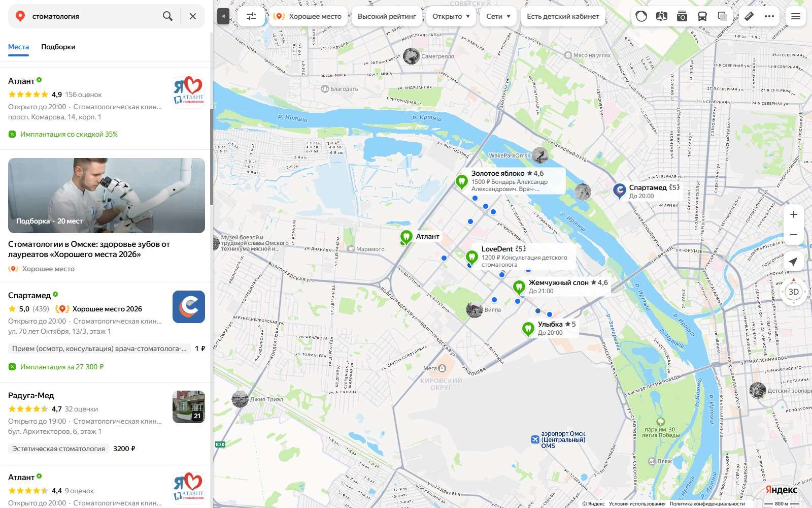The image size is (812, 508).
Task: Open more map tools (three dots)
Action: [x=769, y=16]
